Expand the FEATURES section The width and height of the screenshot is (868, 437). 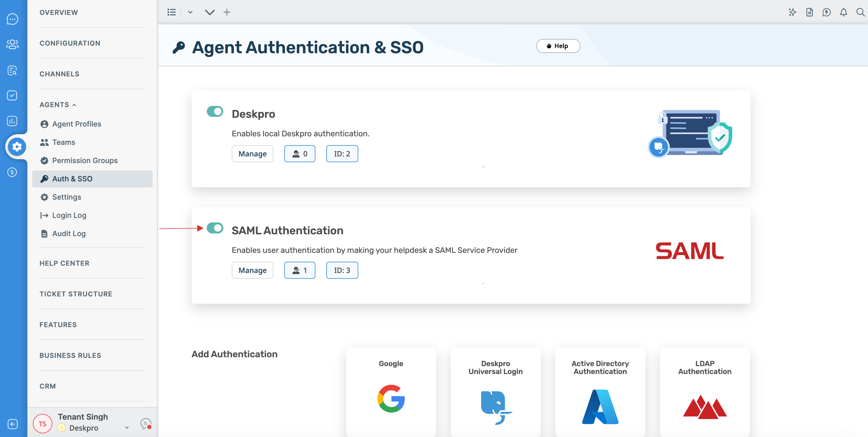pyautogui.click(x=58, y=325)
